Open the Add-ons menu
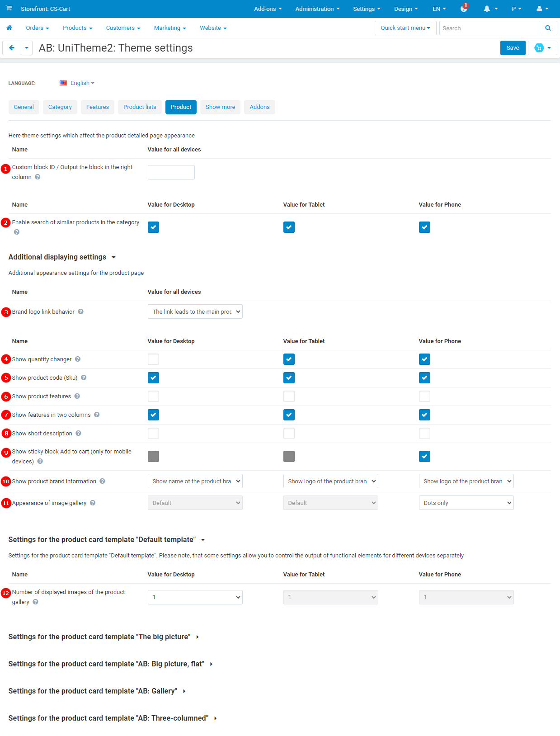560x736 pixels. point(268,9)
